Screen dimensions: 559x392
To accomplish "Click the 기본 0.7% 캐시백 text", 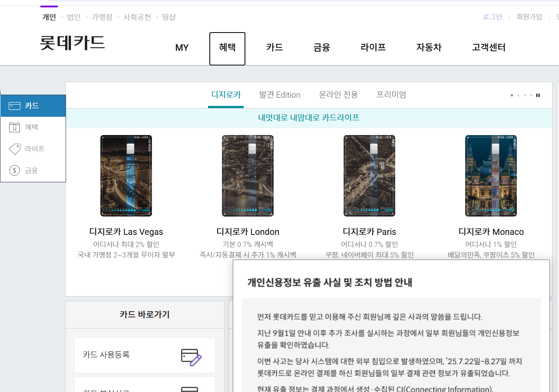I will click(248, 244).
